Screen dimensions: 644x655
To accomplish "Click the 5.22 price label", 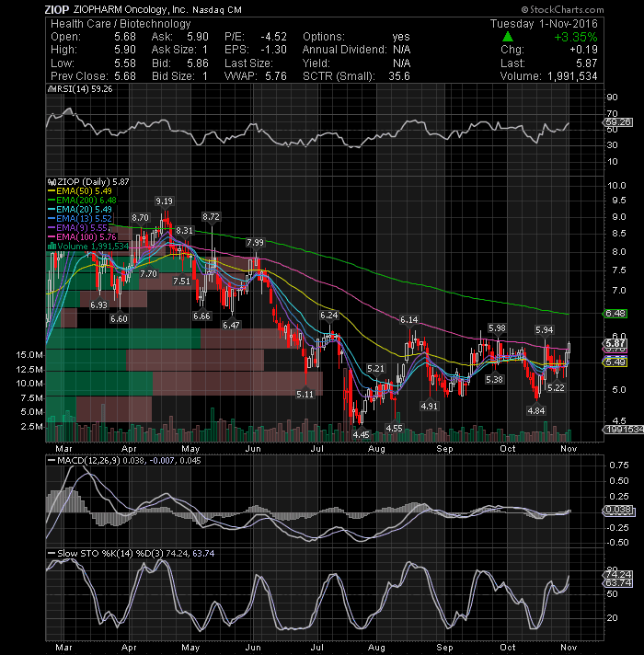I will coord(556,387).
